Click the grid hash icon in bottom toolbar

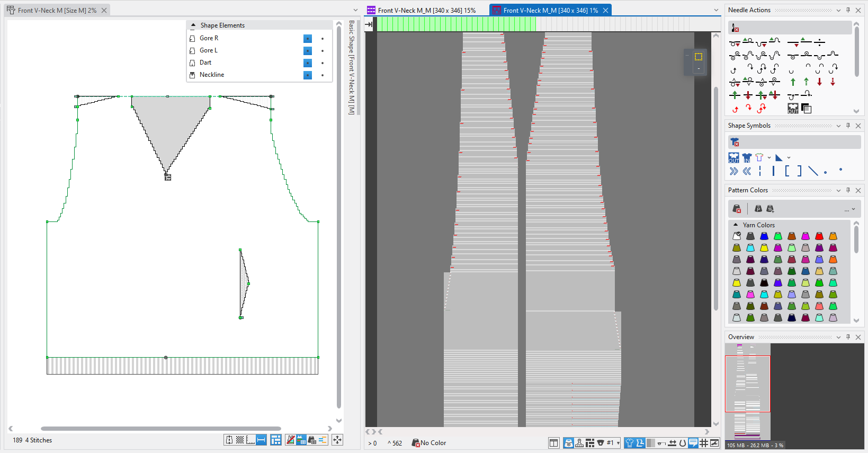click(704, 443)
